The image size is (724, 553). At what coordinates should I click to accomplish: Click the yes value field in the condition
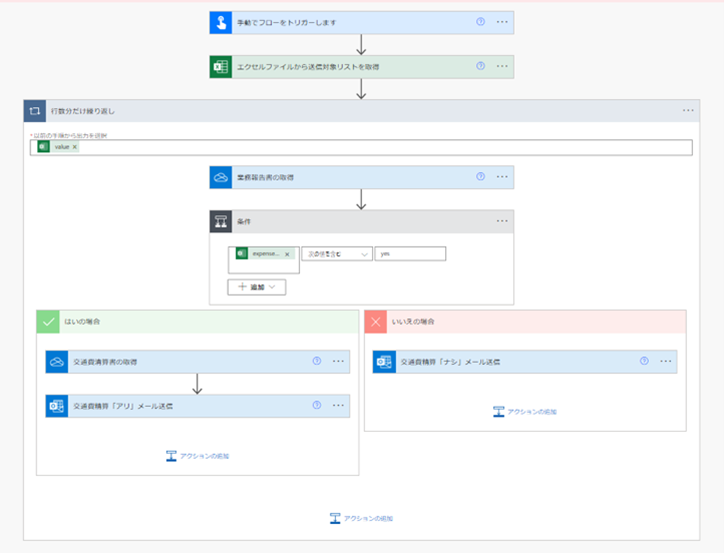coord(410,254)
